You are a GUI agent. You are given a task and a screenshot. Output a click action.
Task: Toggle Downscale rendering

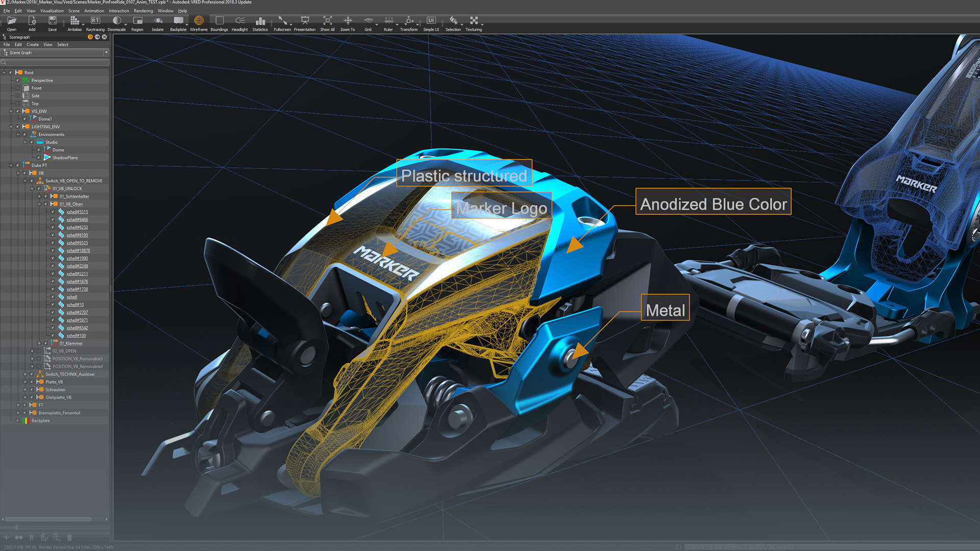point(117,23)
